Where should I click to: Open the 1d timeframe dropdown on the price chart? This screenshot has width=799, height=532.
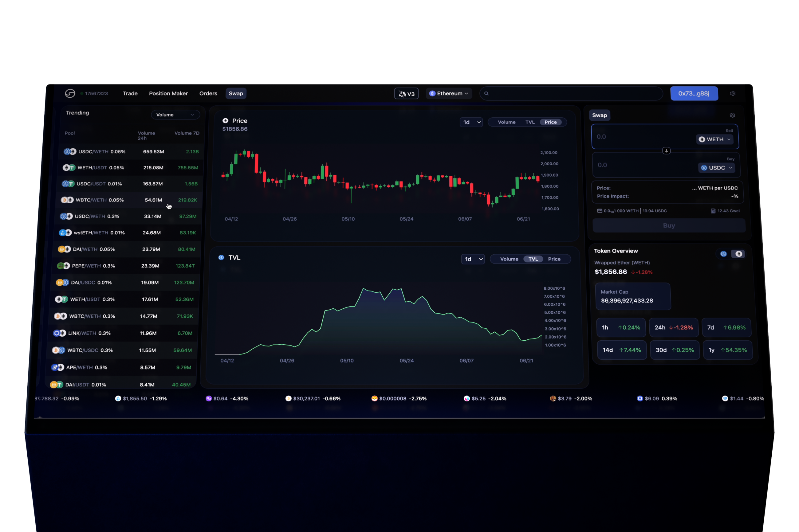(x=471, y=122)
